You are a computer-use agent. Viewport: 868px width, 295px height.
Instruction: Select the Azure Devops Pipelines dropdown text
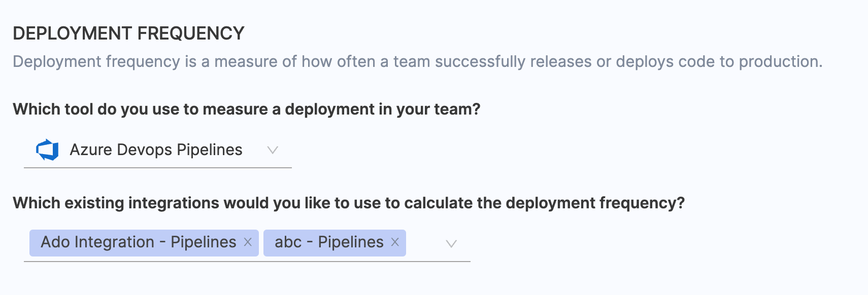tap(156, 150)
